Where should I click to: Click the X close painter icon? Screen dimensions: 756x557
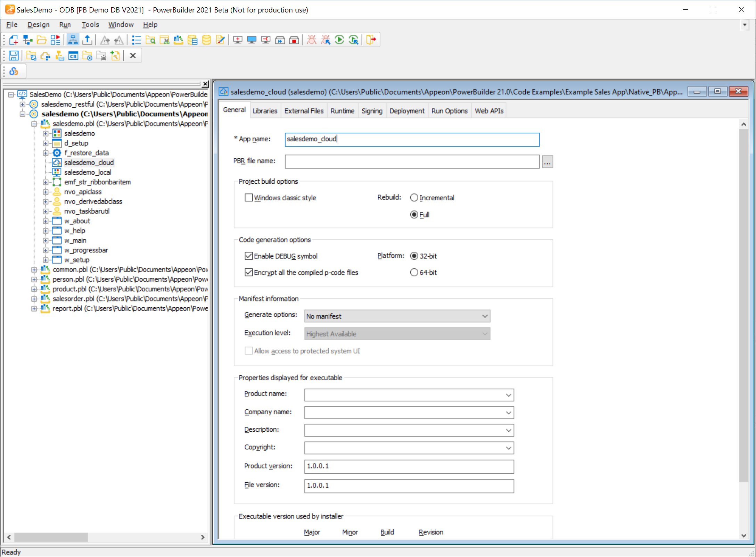point(133,56)
